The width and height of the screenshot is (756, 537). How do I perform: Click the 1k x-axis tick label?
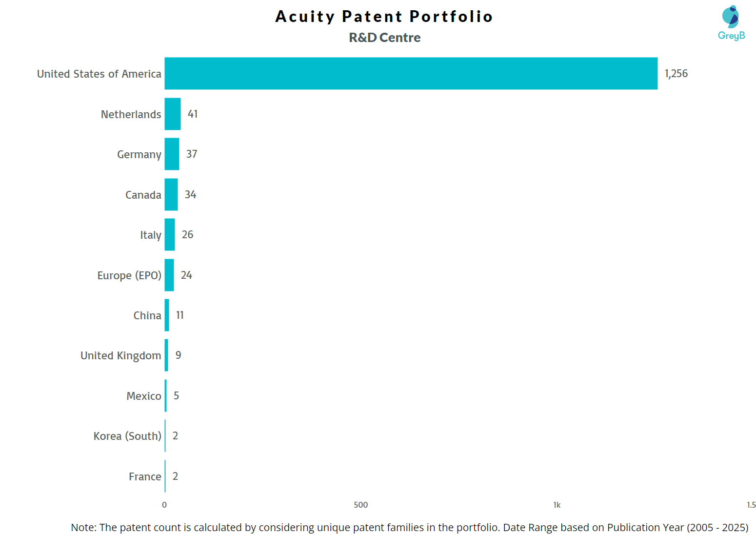[557, 505]
